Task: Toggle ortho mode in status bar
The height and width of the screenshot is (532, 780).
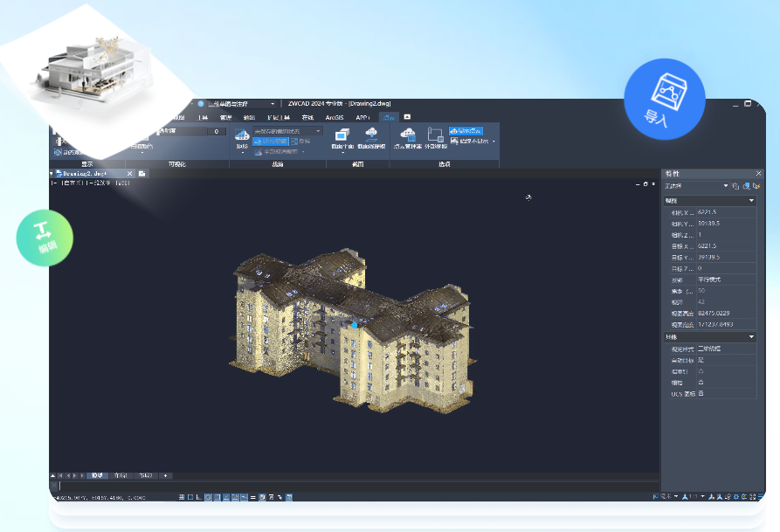Action: [199, 497]
